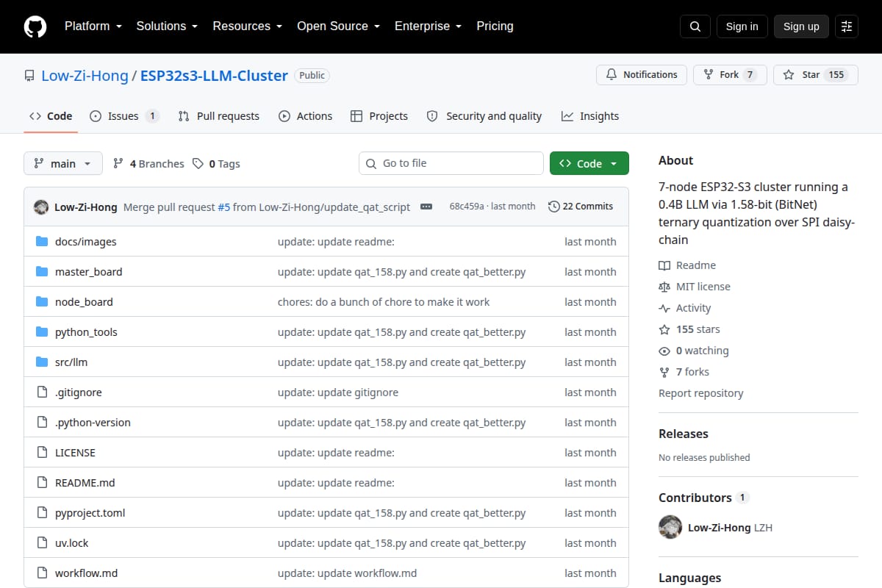This screenshot has width=882, height=588.
Task: Expand the Solutions menu
Action: click(167, 26)
